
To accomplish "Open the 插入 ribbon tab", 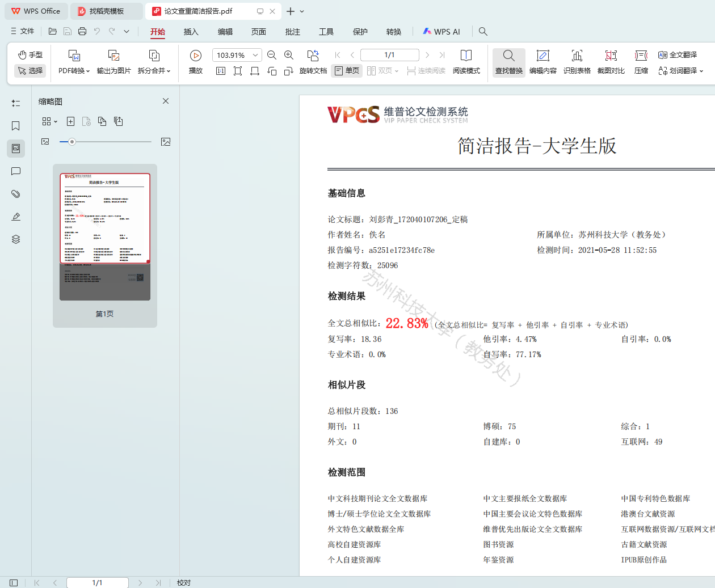I will pos(191,32).
